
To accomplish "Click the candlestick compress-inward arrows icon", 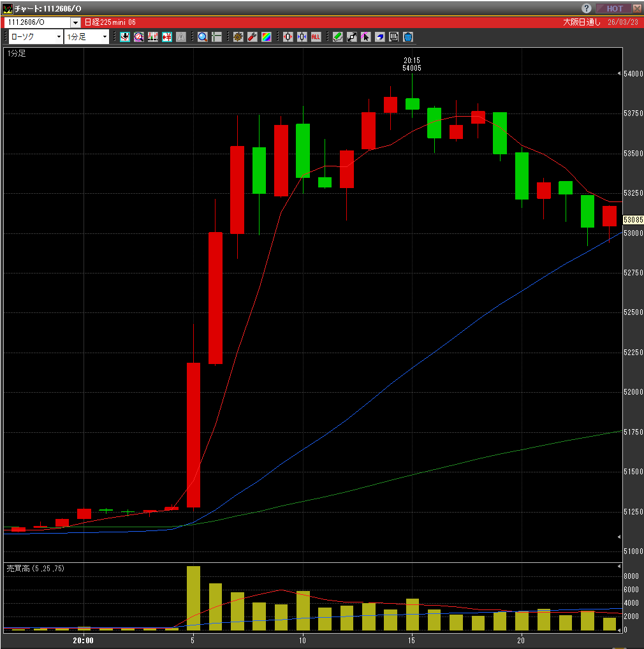I will (x=302, y=37).
